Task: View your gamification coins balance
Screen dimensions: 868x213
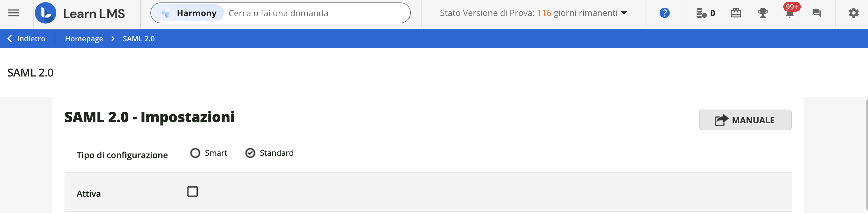Action: [705, 13]
